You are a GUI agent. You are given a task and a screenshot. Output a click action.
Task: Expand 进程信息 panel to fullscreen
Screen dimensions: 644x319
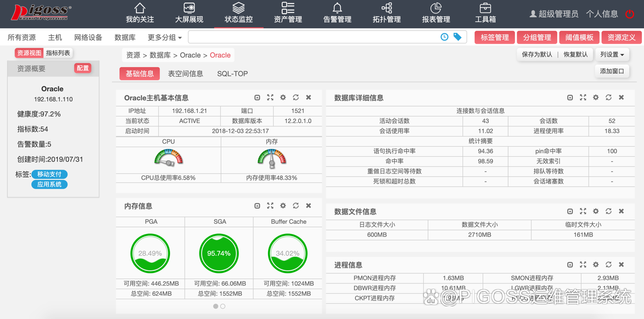[583, 265]
